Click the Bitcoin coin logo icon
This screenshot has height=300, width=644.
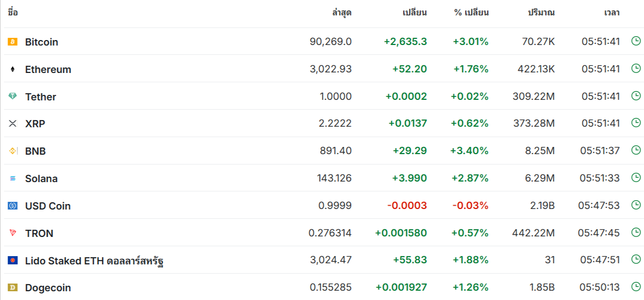[x=13, y=42]
